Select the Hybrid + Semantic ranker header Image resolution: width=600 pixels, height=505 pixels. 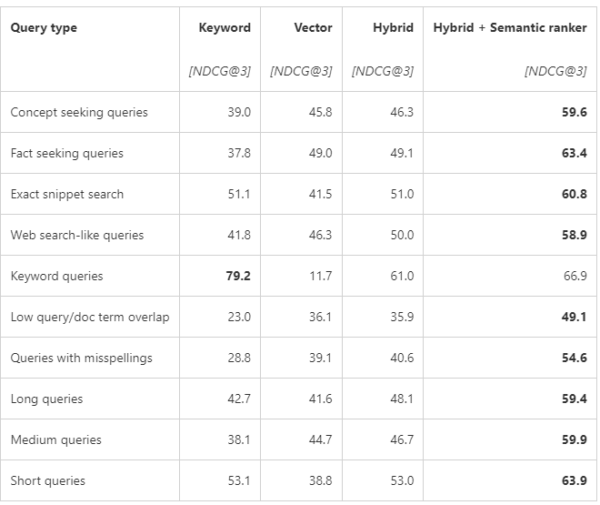point(509,28)
